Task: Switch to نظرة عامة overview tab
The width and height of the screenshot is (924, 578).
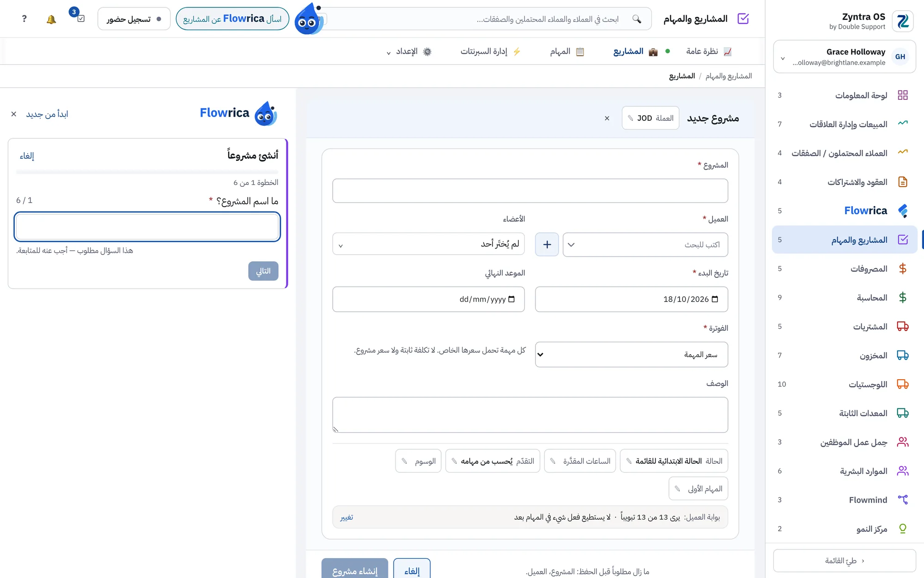Action: 709,51
